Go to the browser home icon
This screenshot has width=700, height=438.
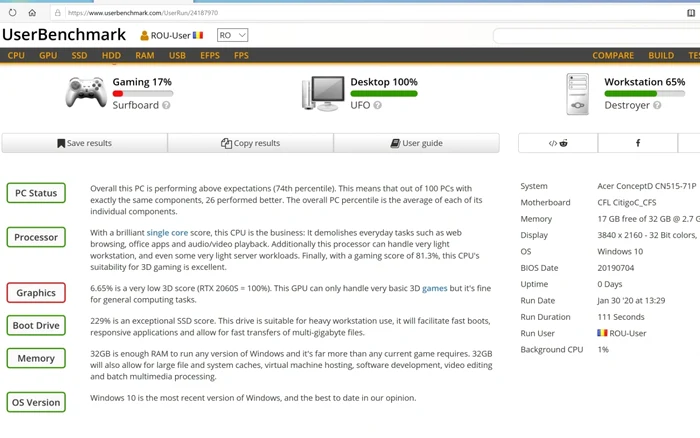(x=32, y=13)
